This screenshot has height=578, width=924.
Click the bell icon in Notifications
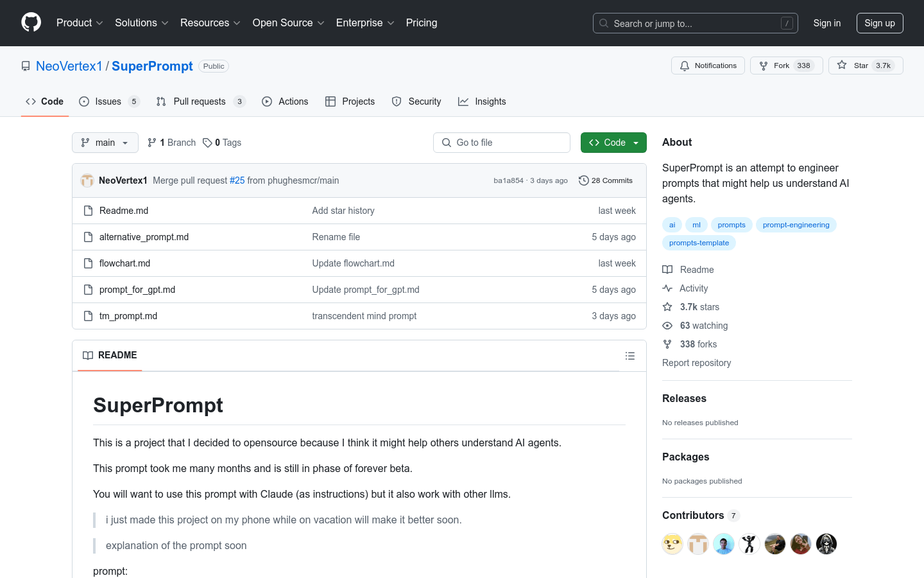tap(685, 66)
